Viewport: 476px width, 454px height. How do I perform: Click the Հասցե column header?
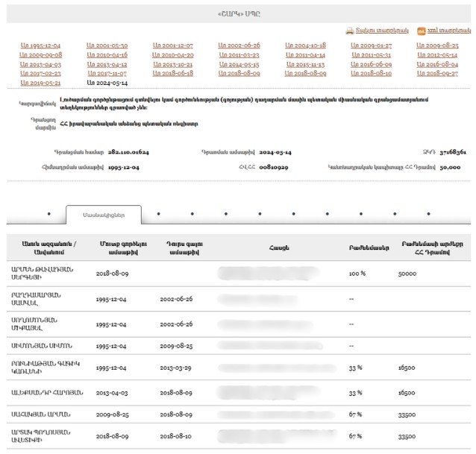click(x=276, y=248)
